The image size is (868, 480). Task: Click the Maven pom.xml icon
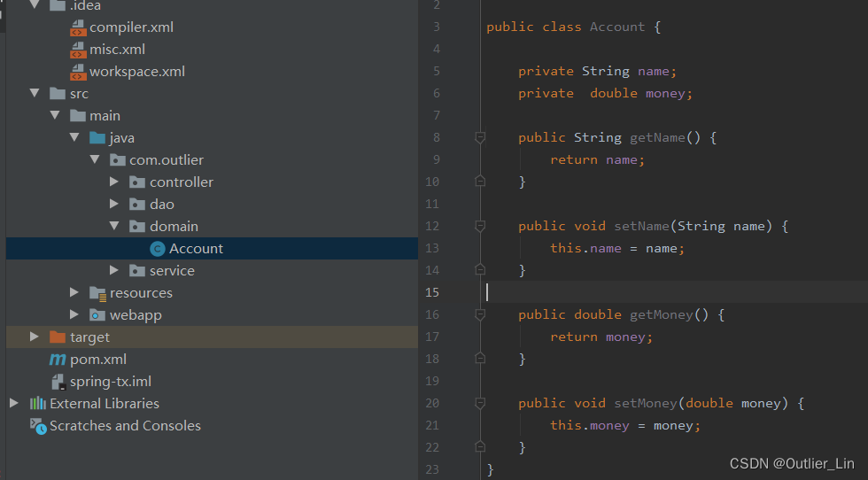coord(58,360)
